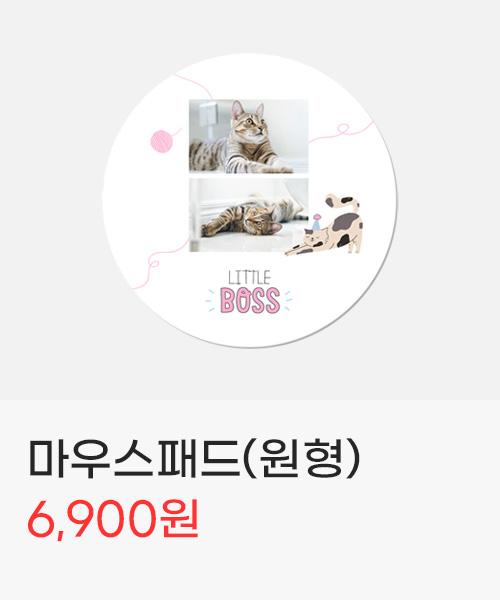Click the stretching spotted cat illustration
500x600 pixels.
(324, 225)
